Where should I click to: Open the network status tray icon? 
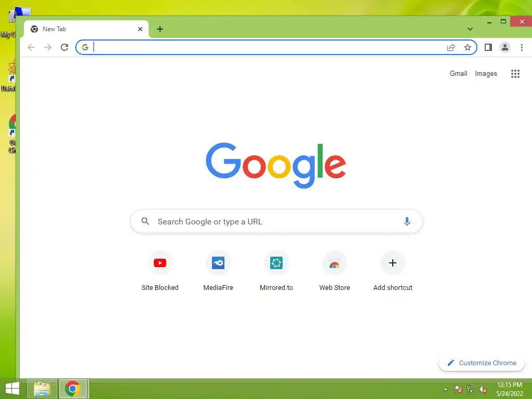(471, 389)
